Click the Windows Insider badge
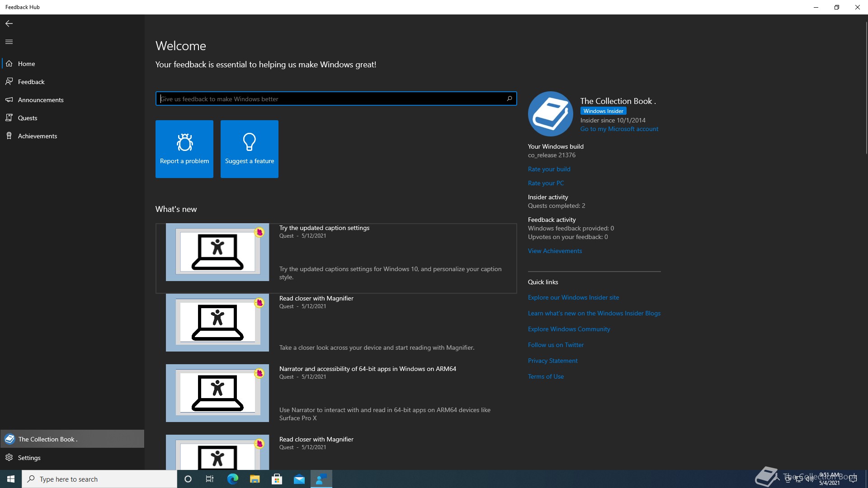Viewport: 868px width, 488px height. click(x=603, y=111)
